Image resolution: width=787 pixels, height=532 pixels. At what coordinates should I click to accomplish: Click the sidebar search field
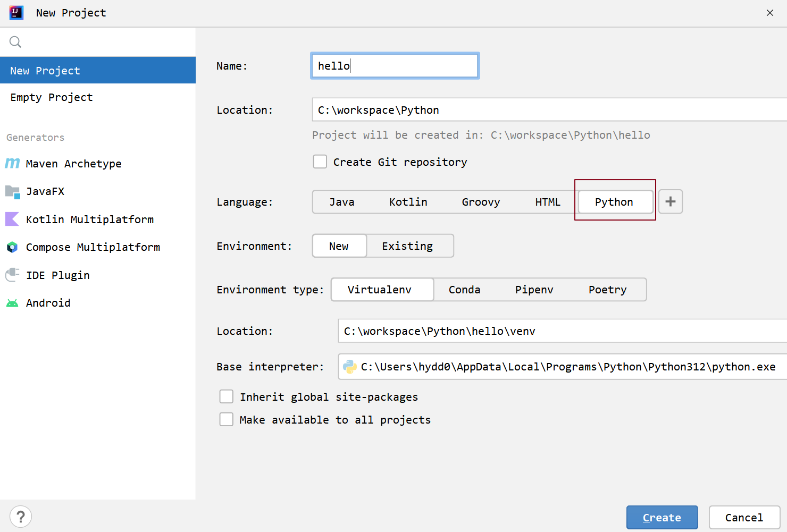[98, 42]
